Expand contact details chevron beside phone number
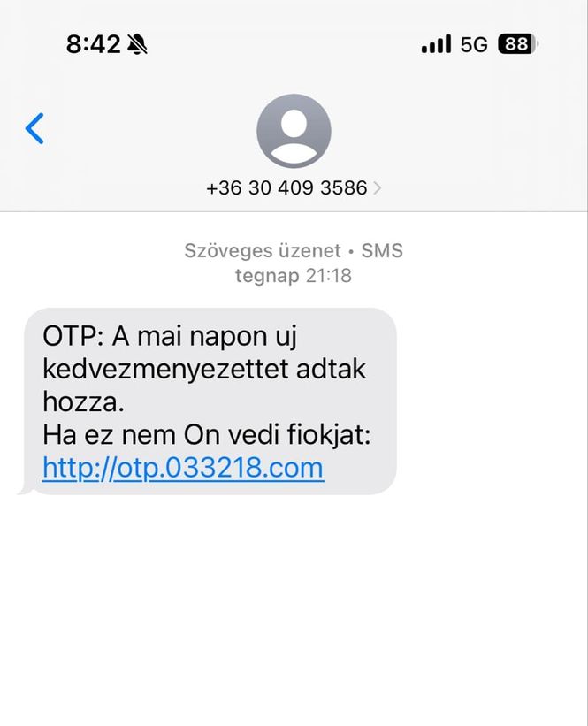588x726 pixels. 377,188
